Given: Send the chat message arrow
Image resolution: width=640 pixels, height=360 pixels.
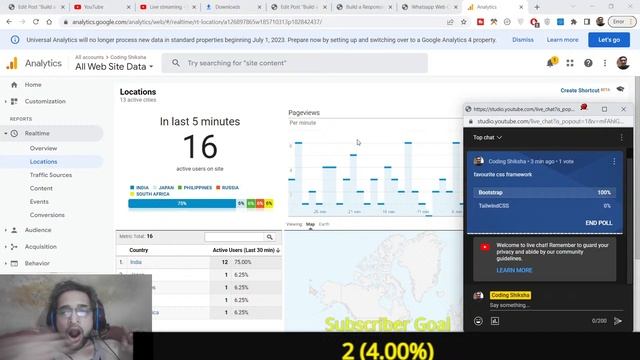Looking at the screenshot, I should tap(618, 321).
